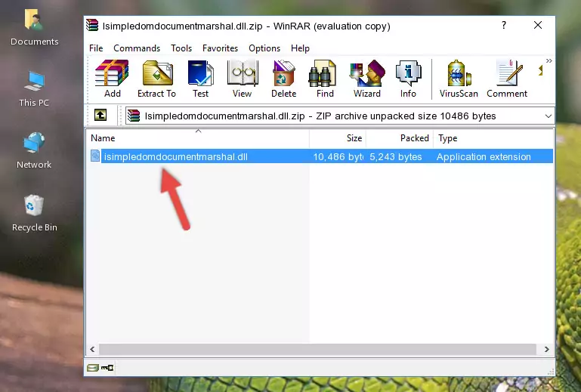Viewport: 581px width, 392px height.
Task: Click the 5,243 bytes packed value
Action: coord(396,157)
